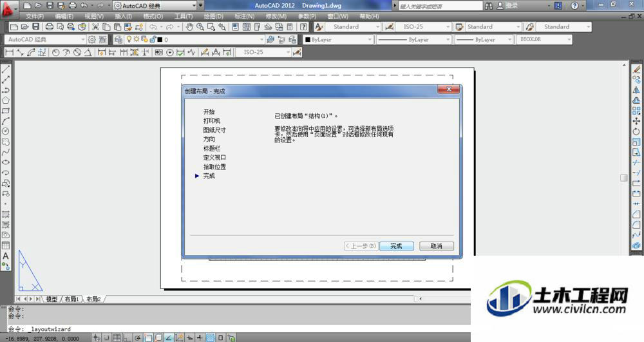Open the 编辑(E) menu
This screenshot has height=342, width=644.
(64, 16)
